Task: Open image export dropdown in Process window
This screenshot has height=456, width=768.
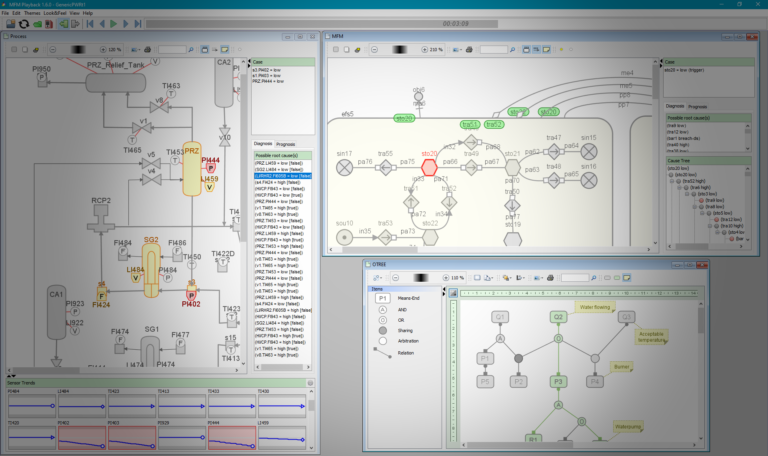Action: tap(135, 49)
